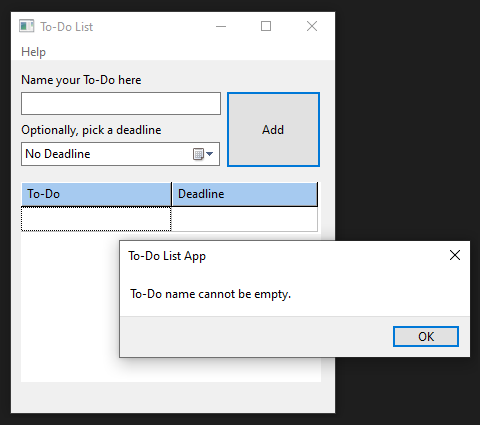Screen dimensions: 480x425
Task: Click the 'Optionally, pick a deadline' label
Action: (x=91, y=130)
